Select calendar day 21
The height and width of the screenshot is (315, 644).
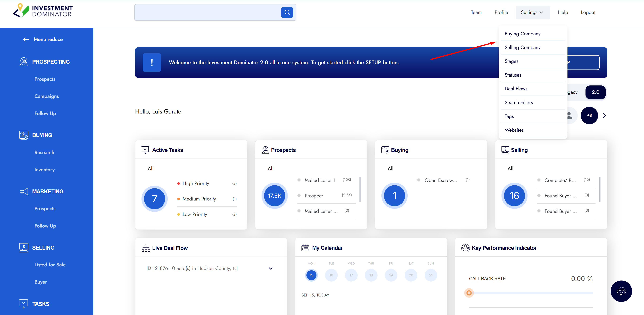click(x=431, y=275)
